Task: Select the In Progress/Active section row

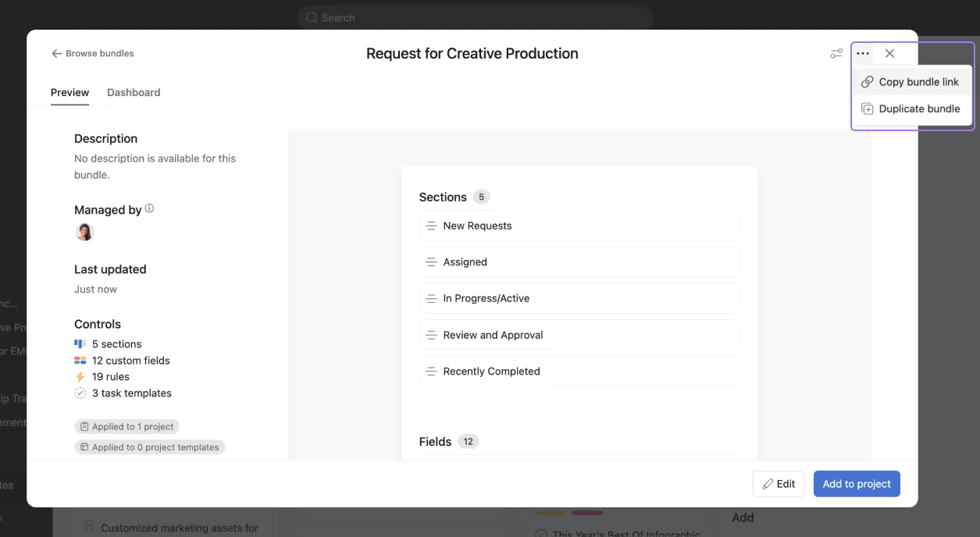Action: tap(579, 298)
